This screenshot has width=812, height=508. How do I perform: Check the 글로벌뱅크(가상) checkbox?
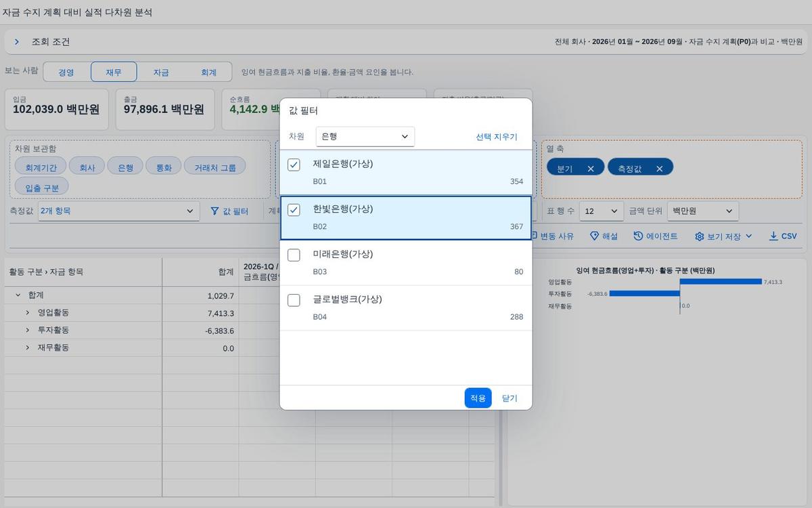coord(294,300)
